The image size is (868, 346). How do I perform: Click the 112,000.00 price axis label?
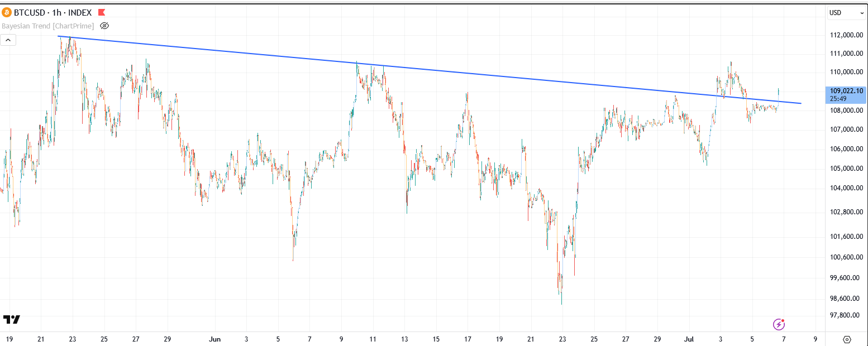click(x=847, y=35)
